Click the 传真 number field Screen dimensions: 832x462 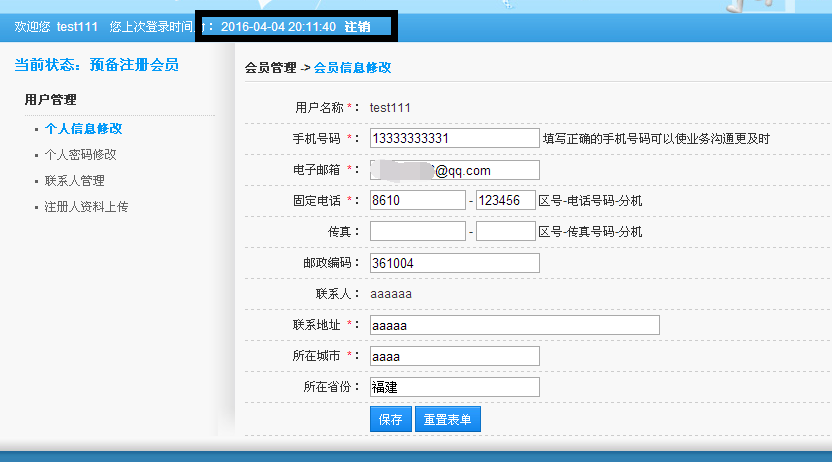click(x=506, y=231)
